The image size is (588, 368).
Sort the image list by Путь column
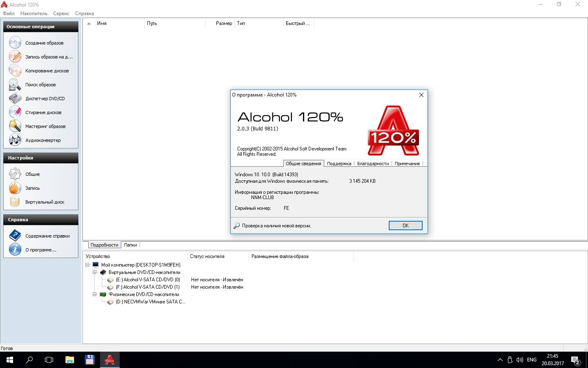tap(175, 23)
